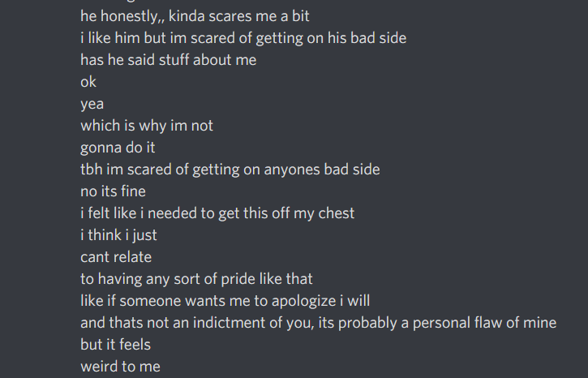Click "has he said stuff about me" message
588x378 pixels.
[x=168, y=59]
